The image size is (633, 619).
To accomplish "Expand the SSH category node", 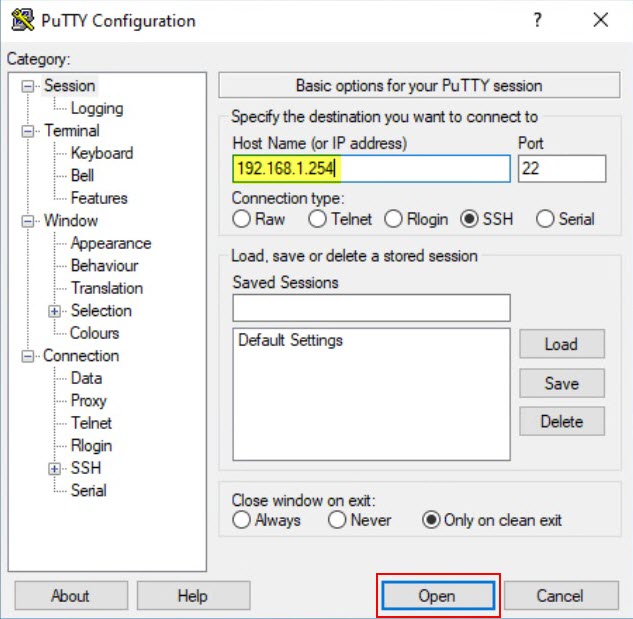I will pos(55,468).
